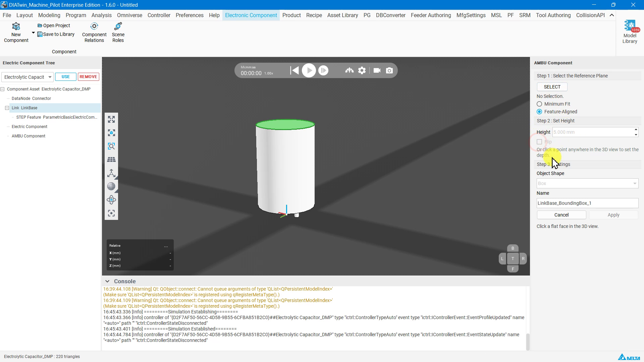Click the Apply button
Image resolution: width=644 pixels, height=362 pixels.
pos(613,215)
